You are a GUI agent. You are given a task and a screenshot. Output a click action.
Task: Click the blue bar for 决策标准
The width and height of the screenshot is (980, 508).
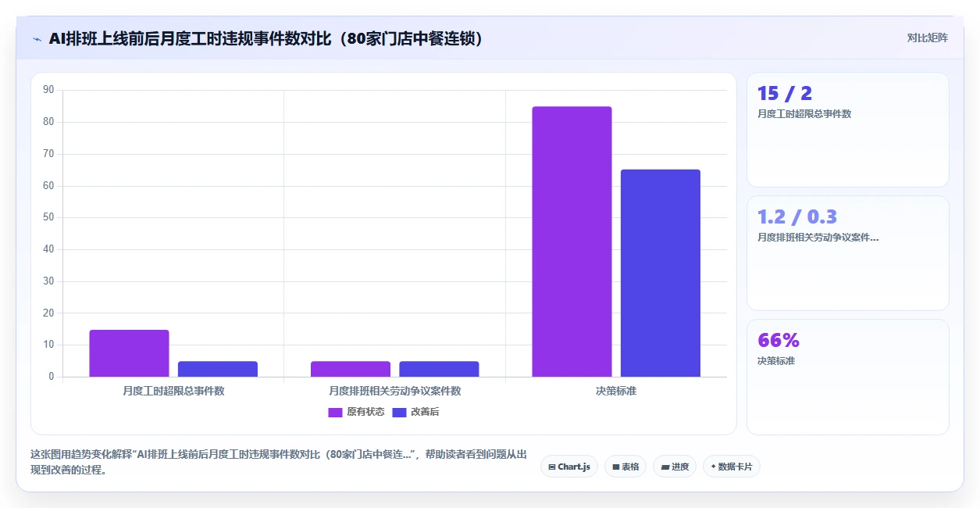pyautogui.click(x=661, y=274)
